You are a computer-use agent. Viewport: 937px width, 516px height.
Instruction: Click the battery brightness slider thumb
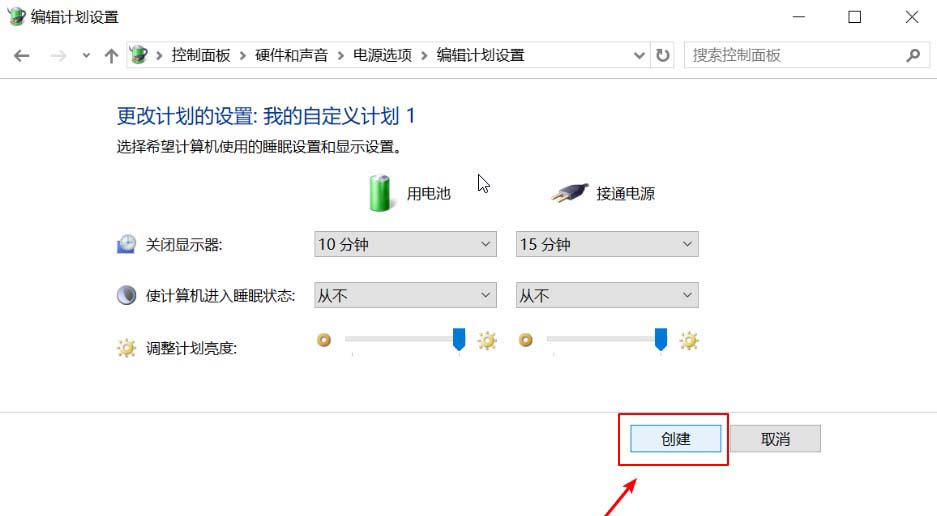point(459,339)
